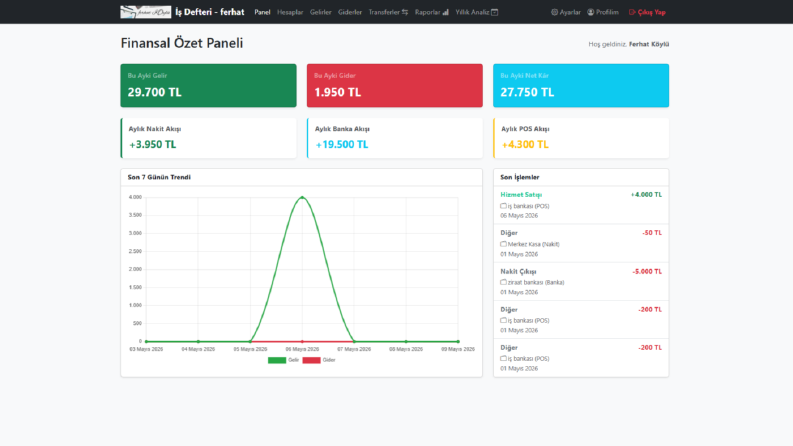Image resolution: width=793 pixels, height=446 pixels.
Task: Click the ferhat Köylü logo image
Action: tap(146, 12)
